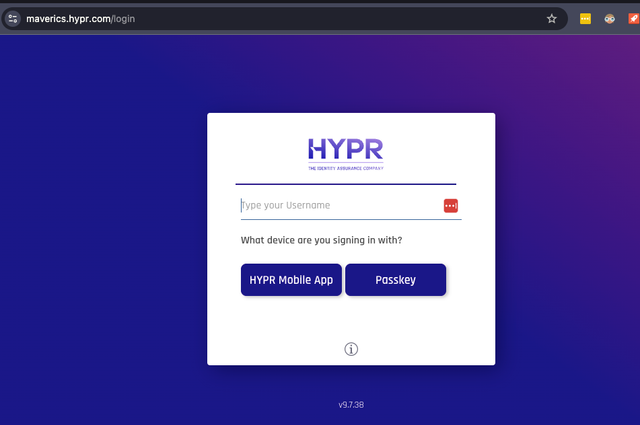Open the yellow extension icon in toolbar
Image resolution: width=640 pixels, height=425 pixels.
(x=585, y=19)
